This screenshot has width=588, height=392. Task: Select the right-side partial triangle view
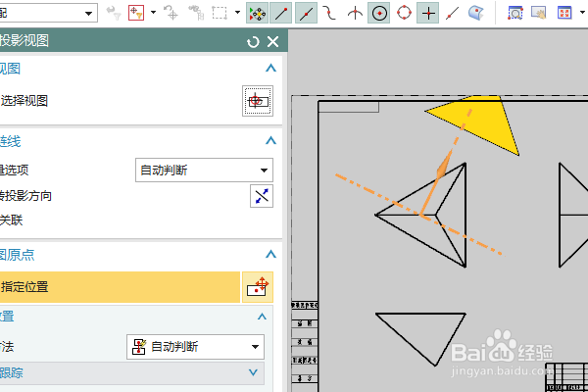pyautogui.click(x=573, y=215)
